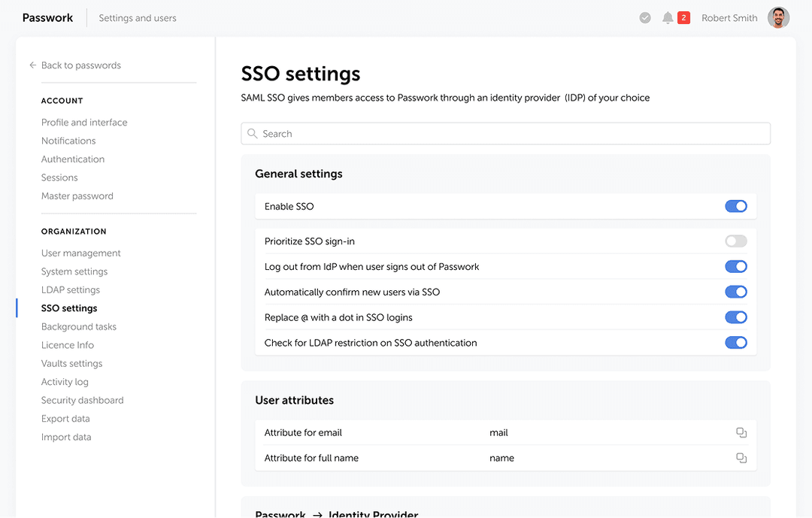The image size is (812, 518).
Task: Open Master password settings
Action: (77, 195)
